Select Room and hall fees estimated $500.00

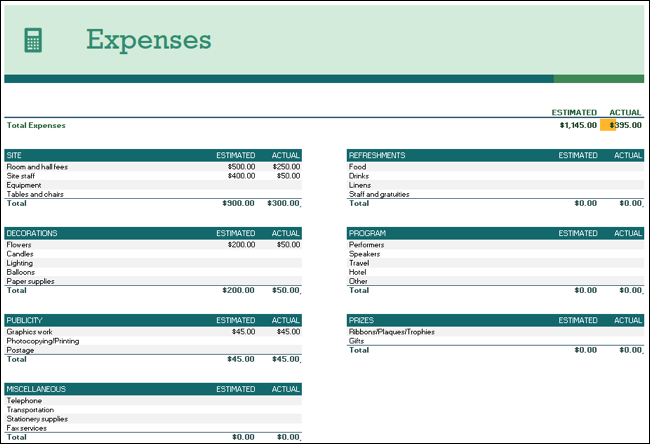[241, 167]
